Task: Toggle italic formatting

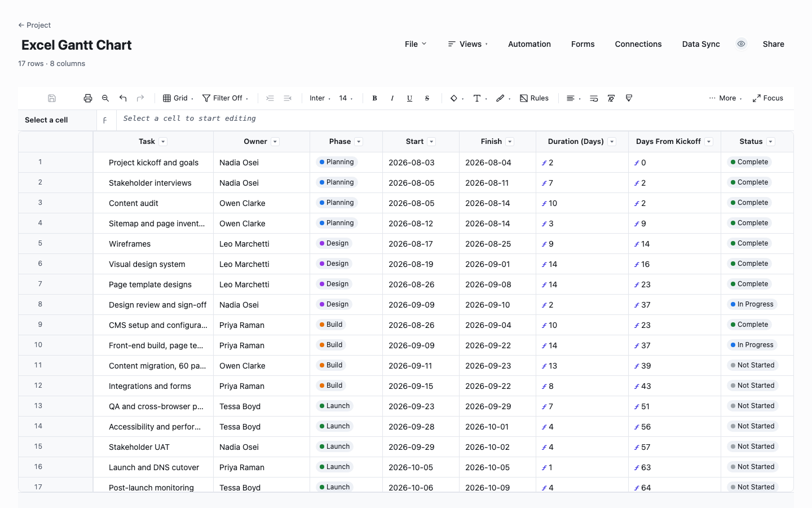Action: click(392, 98)
